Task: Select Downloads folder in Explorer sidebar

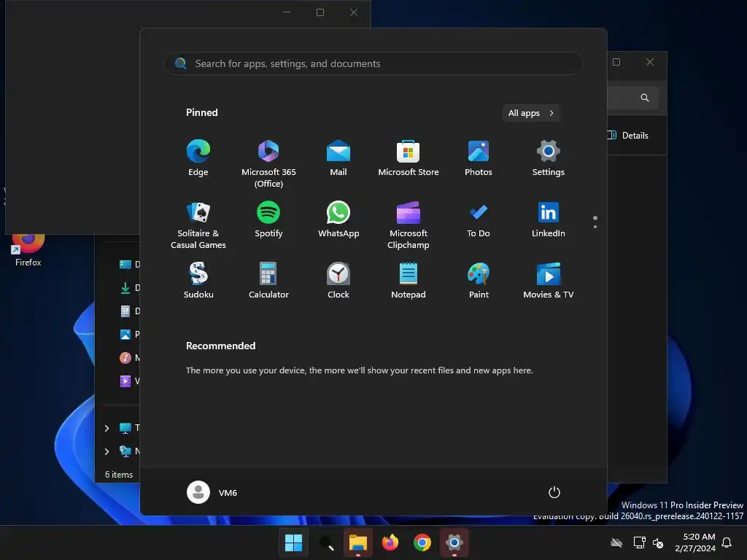Action: tap(129, 287)
